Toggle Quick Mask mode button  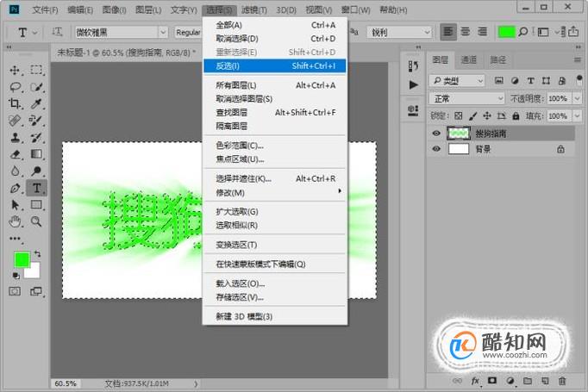15,291
